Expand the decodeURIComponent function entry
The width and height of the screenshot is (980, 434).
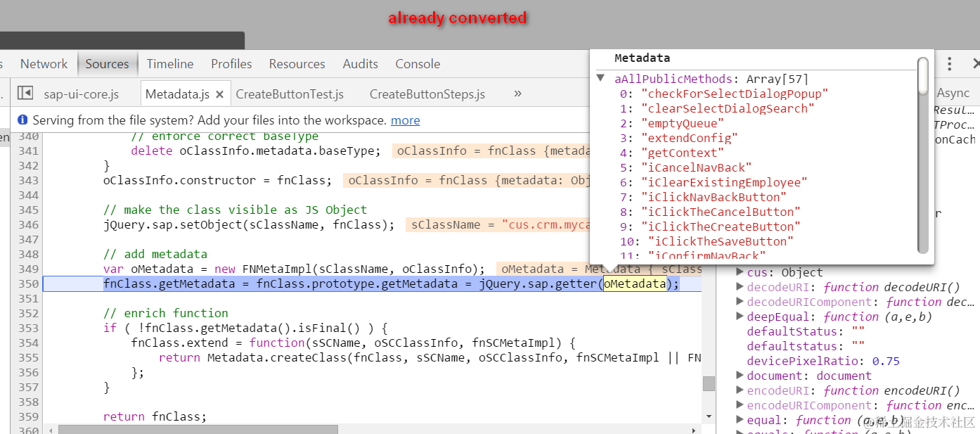click(x=740, y=302)
